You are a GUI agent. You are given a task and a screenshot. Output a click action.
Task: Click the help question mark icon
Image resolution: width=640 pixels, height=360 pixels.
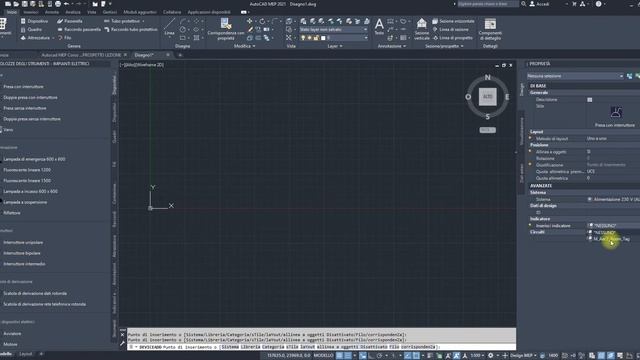point(598,4)
